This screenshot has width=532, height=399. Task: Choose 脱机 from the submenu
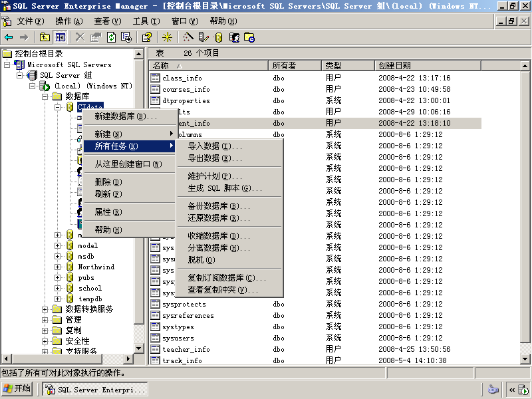(229, 259)
